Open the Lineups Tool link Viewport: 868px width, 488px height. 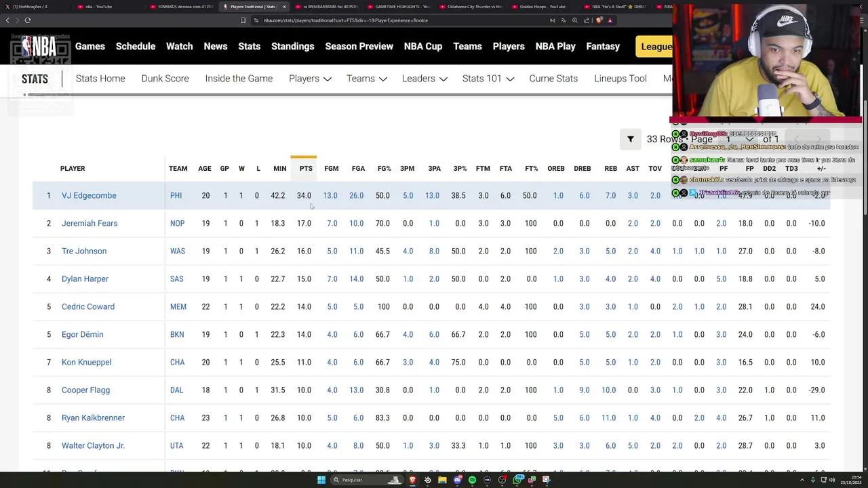(x=620, y=79)
